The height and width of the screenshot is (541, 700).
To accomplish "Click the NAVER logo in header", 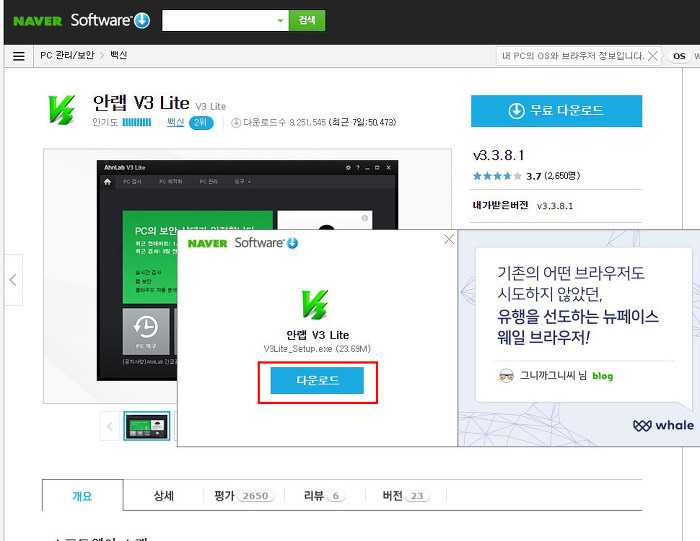I will click(x=38, y=21).
